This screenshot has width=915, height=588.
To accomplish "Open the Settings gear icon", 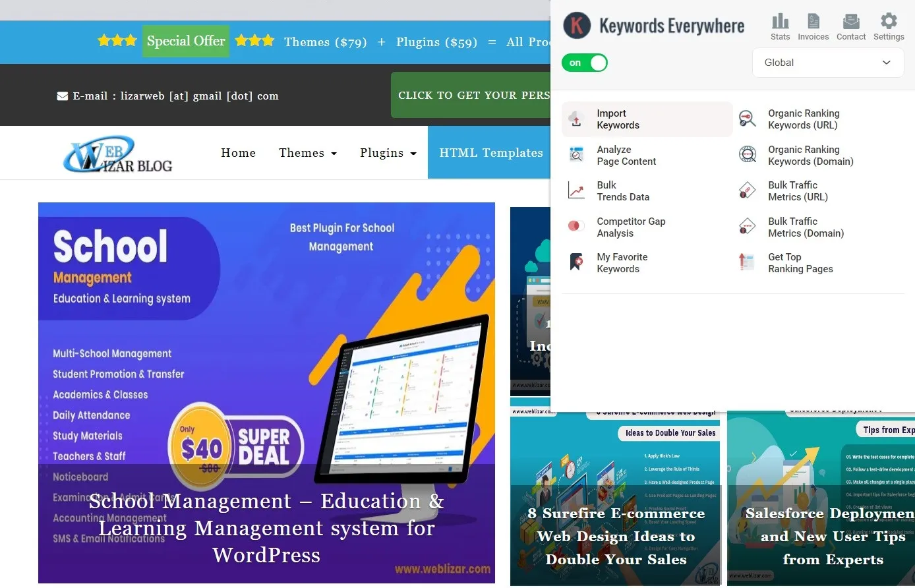I will pyautogui.click(x=889, y=20).
